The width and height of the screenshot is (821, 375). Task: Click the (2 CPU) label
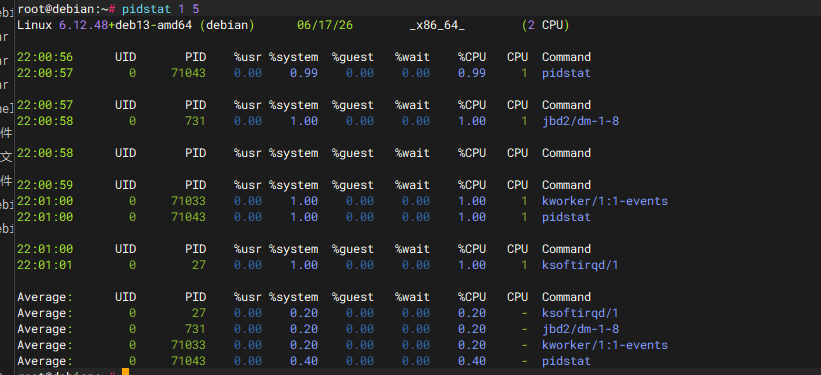pos(545,25)
